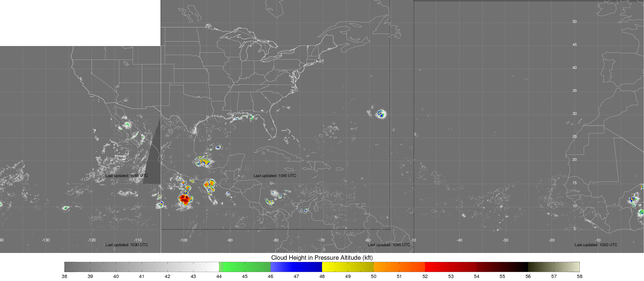Viewport: 644px width, 281px height.
Task: Click the red 52-54 kft colorbar segment
Action: [x=451, y=267]
